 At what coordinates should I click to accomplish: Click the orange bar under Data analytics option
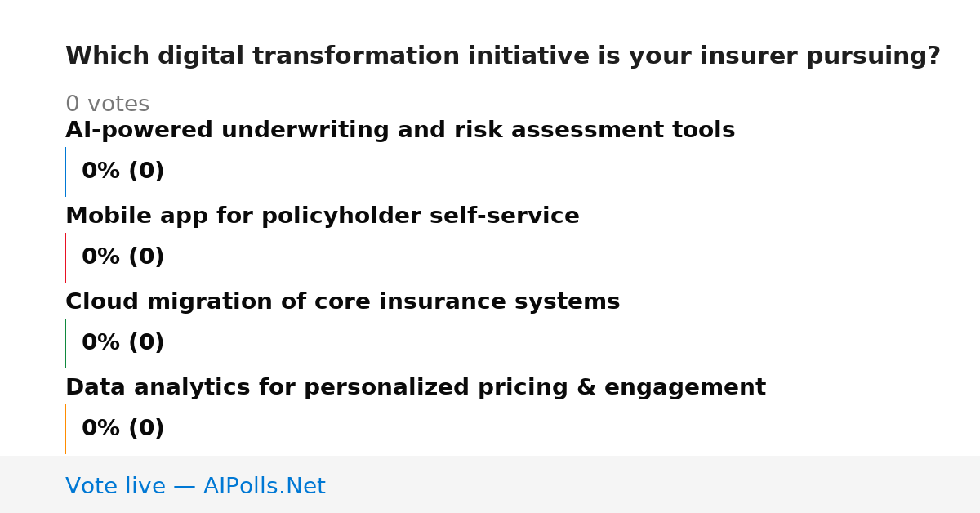[x=65, y=429]
